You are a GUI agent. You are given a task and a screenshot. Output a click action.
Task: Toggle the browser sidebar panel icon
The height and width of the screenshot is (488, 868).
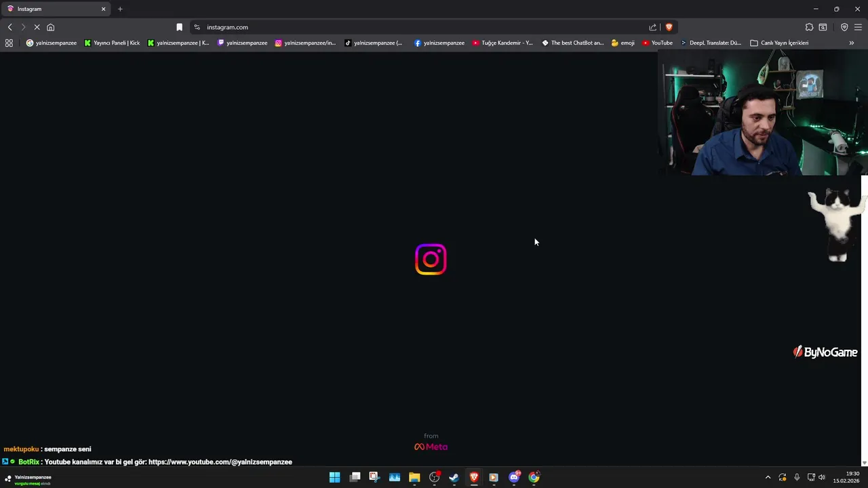click(x=823, y=27)
